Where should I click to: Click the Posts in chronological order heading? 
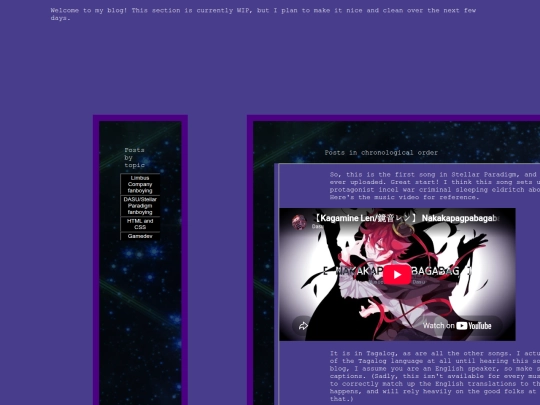(x=381, y=153)
